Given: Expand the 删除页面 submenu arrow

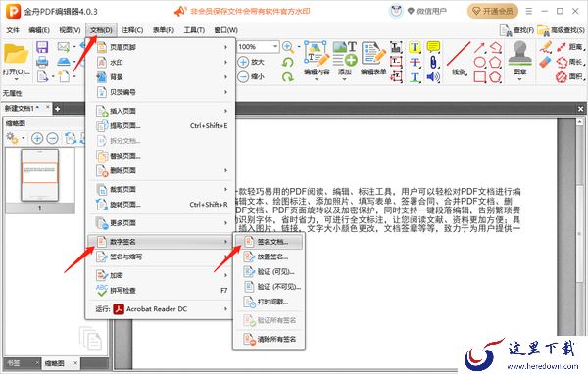Looking at the screenshot, I should pyautogui.click(x=225, y=170).
